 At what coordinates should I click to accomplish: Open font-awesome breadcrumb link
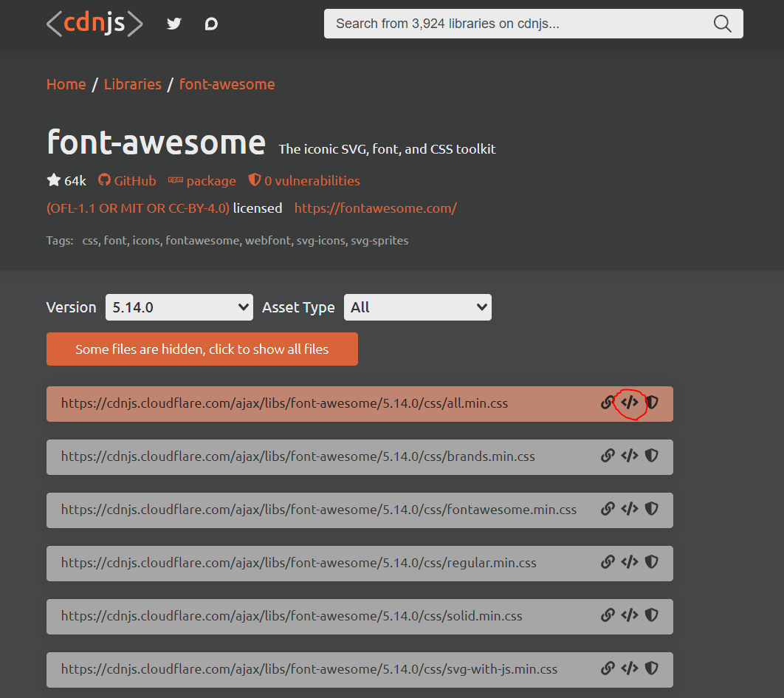coord(227,84)
